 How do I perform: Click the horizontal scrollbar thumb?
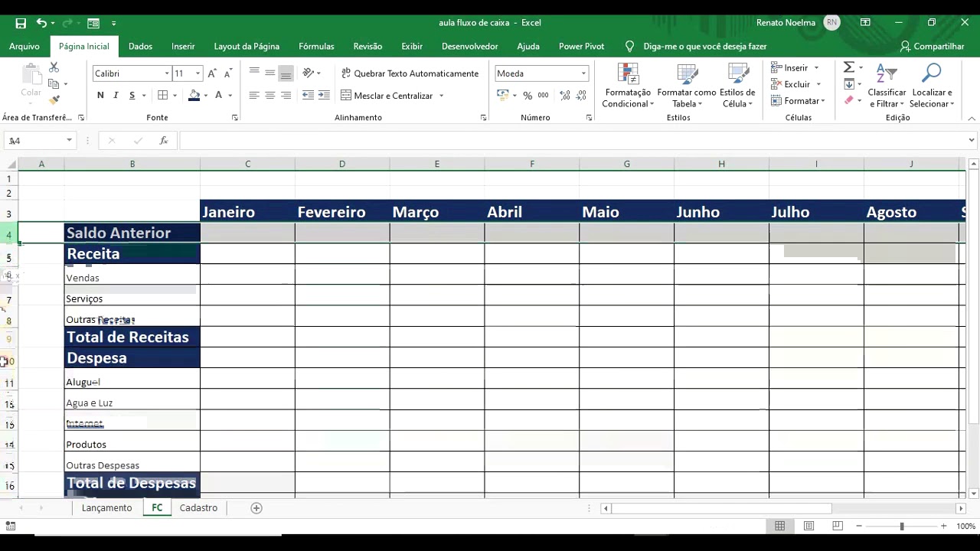[x=721, y=508]
